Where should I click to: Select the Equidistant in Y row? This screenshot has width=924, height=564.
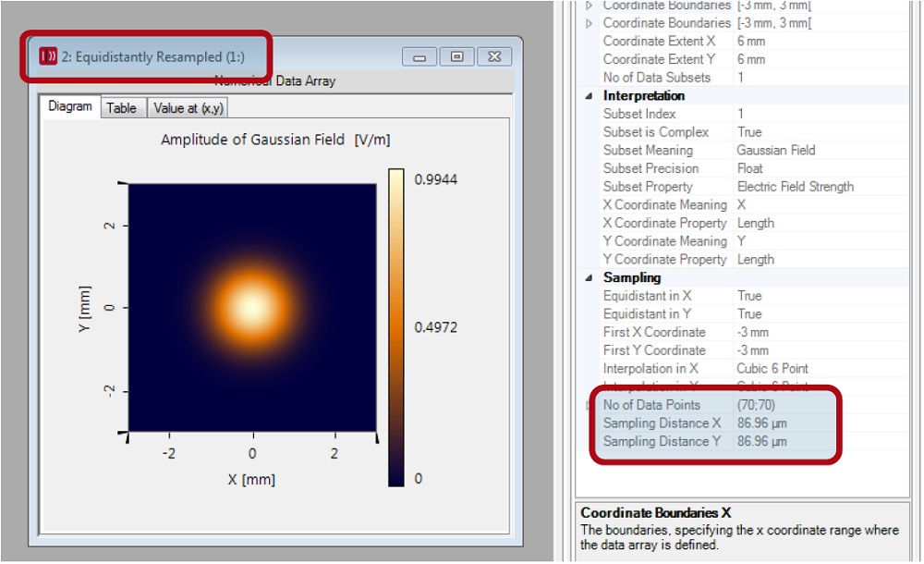pos(754,313)
